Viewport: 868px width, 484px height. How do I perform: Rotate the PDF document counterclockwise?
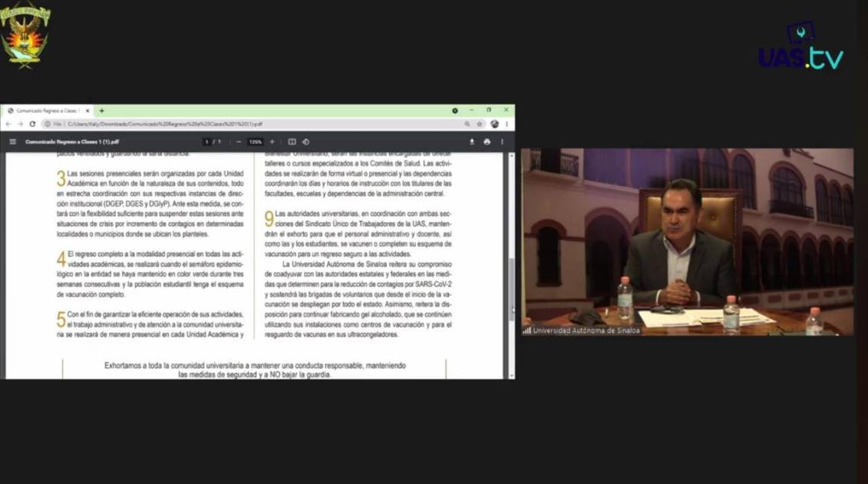click(x=305, y=142)
